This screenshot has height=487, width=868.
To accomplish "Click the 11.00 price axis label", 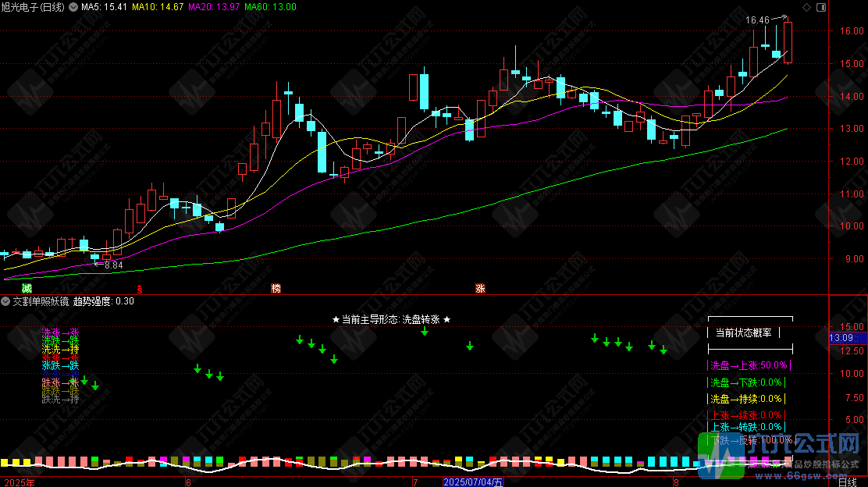I will tap(851, 194).
